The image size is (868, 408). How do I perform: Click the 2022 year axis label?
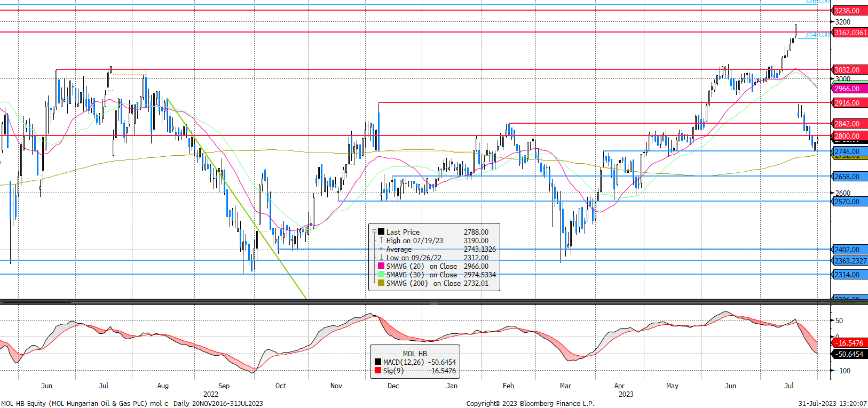211,394
